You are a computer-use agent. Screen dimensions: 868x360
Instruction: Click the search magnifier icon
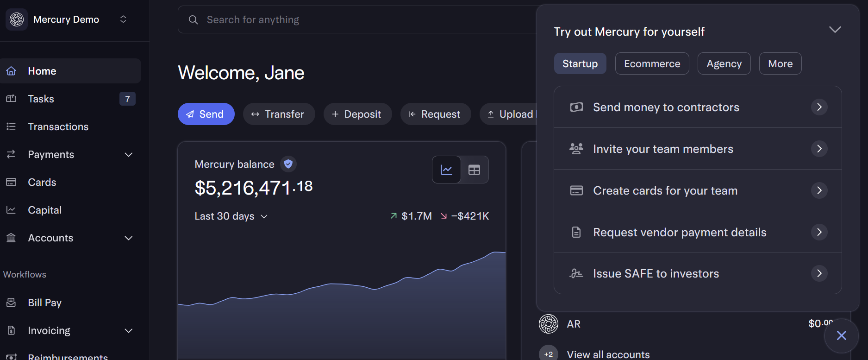coord(194,20)
